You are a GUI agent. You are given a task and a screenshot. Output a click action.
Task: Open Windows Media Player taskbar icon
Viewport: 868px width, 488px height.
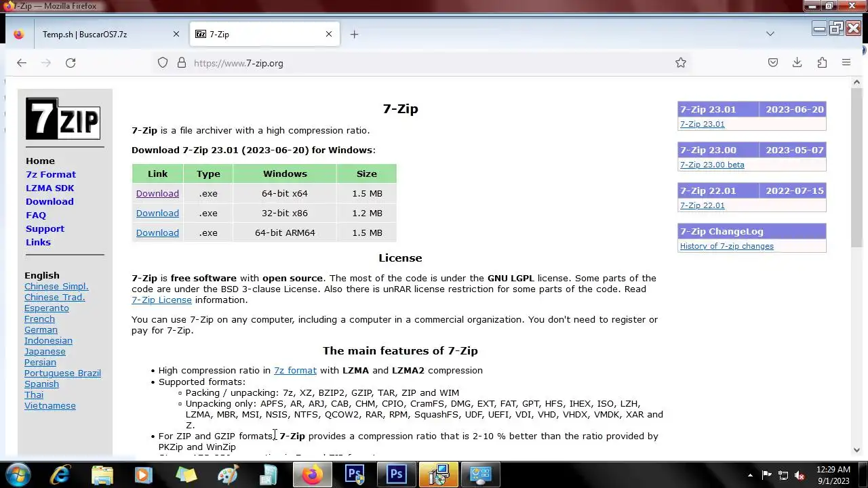(144, 474)
